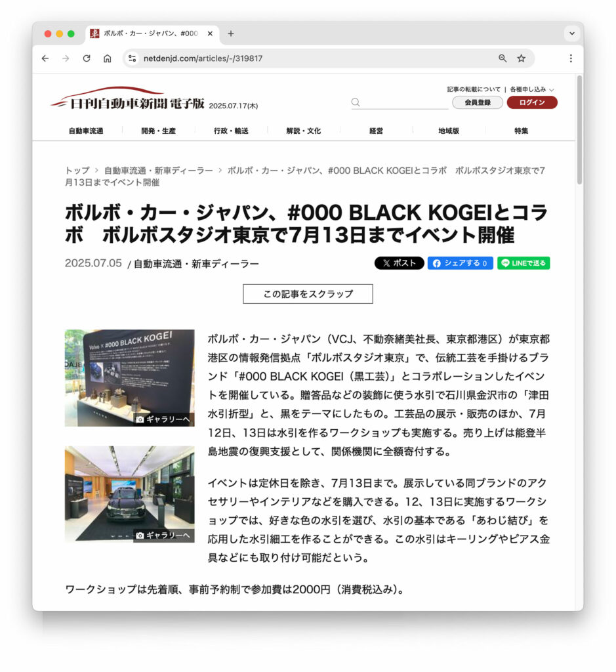Click トップ breadcrumb link
This screenshot has height=672, width=616.
tap(77, 171)
